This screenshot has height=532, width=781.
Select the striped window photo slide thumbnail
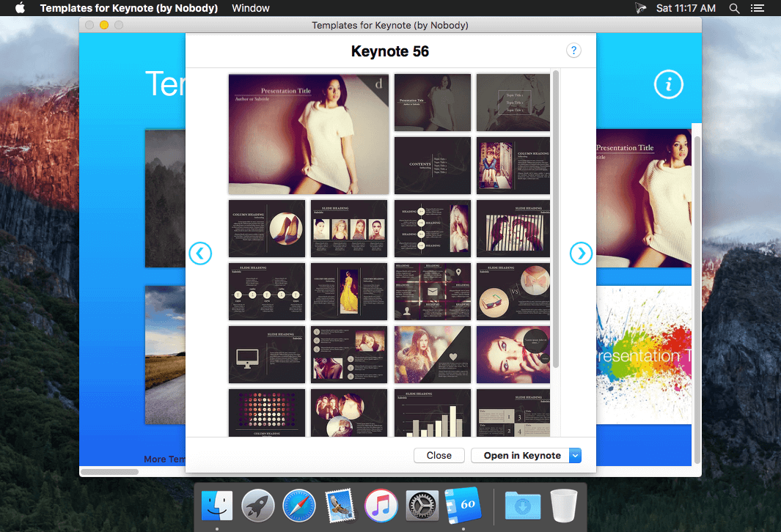[x=513, y=229]
